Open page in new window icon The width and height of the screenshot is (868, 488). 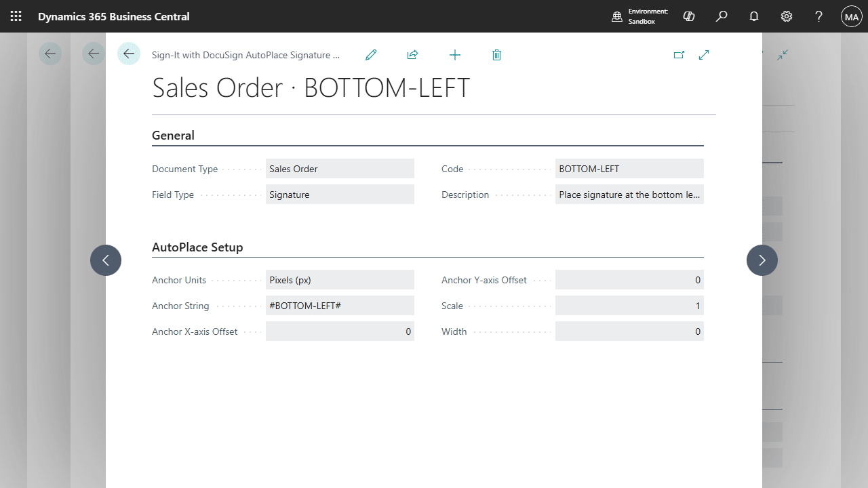pos(679,55)
